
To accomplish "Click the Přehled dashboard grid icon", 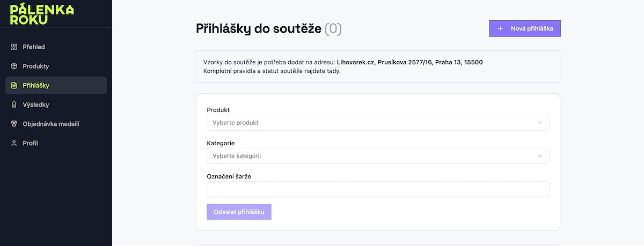I will [14, 47].
